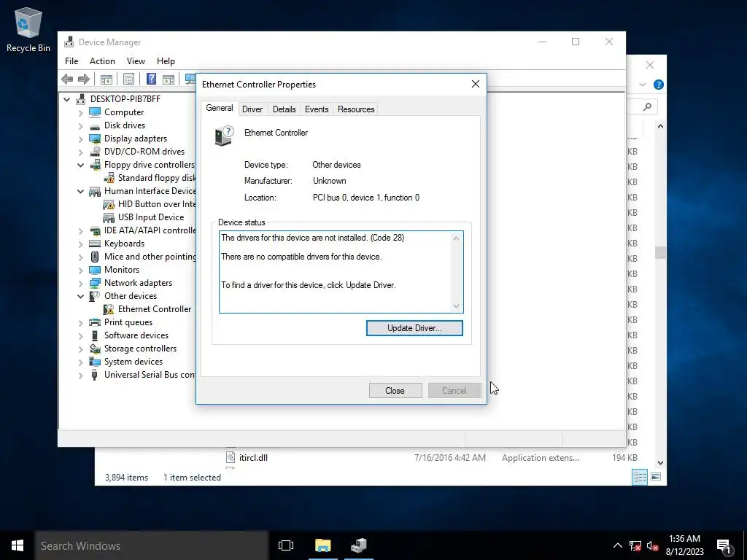Click Close button at dialog bottom
The height and width of the screenshot is (560, 747).
pyautogui.click(x=395, y=391)
